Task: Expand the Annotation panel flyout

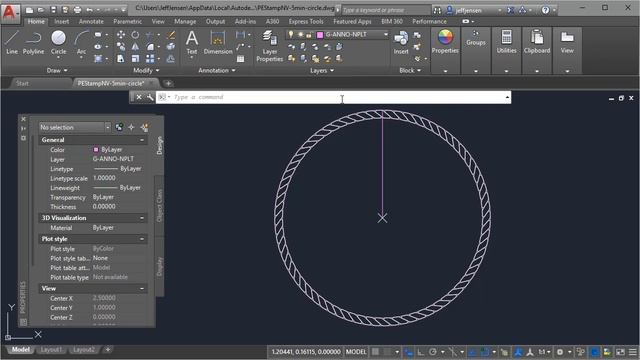Action: (x=217, y=70)
